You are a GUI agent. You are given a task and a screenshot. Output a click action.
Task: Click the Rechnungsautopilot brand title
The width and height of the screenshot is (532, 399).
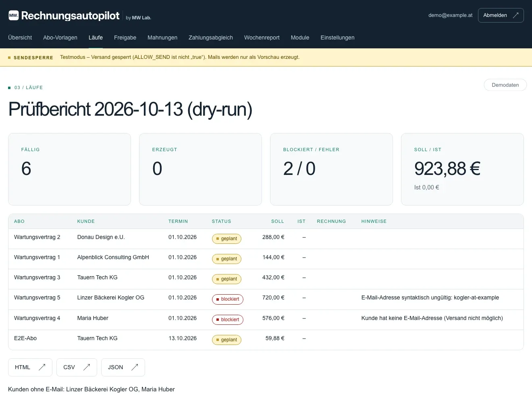(70, 15)
